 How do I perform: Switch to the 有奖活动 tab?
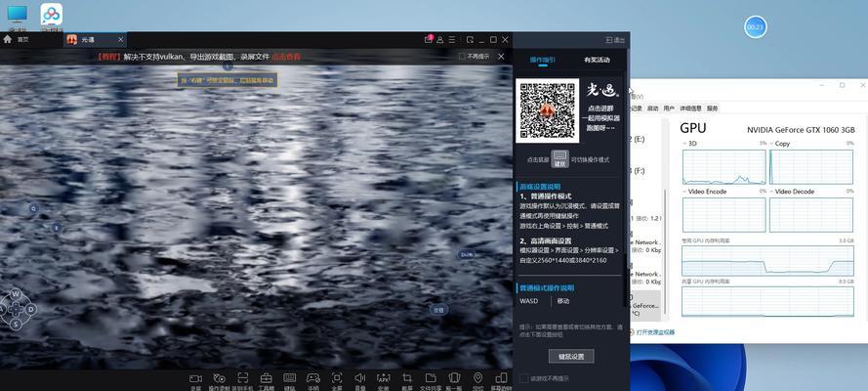pyautogui.click(x=597, y=60)
